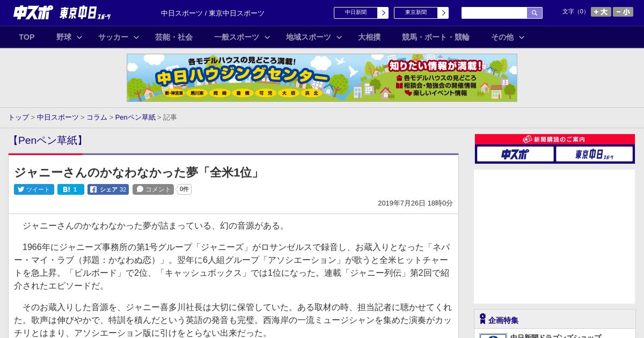Expand the その他 dropdown chevron
Viewport: 644px width, 338px height.
(521, 37)
